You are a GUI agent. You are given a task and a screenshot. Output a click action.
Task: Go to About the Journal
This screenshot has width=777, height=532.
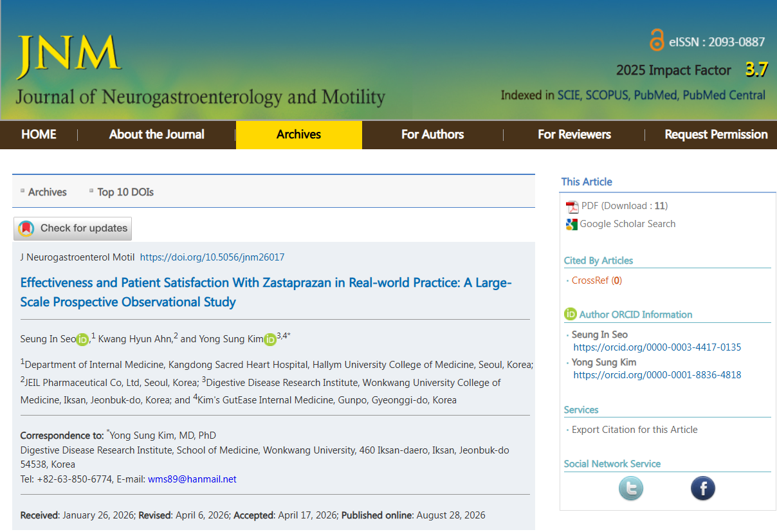pos(156,134)
